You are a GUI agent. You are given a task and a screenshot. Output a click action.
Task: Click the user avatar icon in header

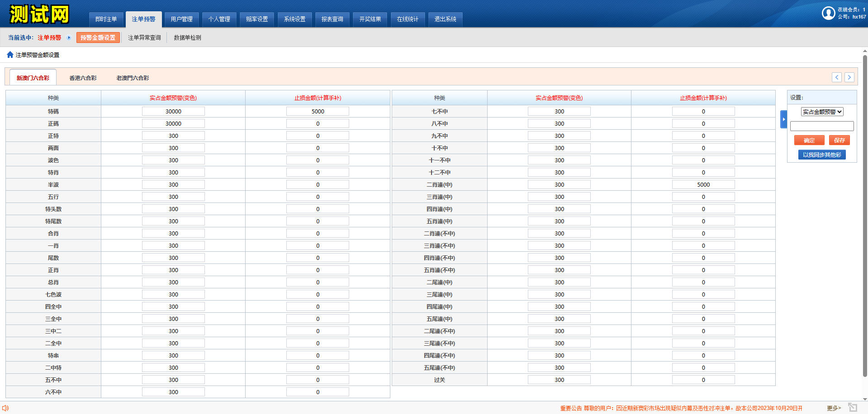[x=828, y=13]
